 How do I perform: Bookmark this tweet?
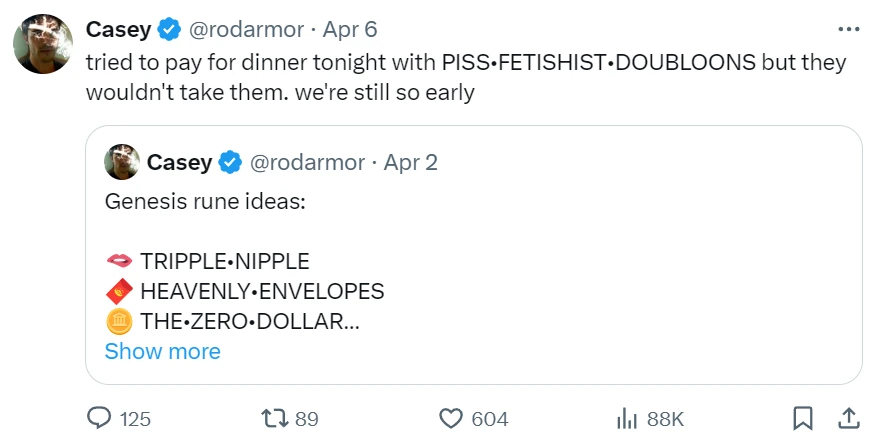pyautogui.click(x=801, y=418)
